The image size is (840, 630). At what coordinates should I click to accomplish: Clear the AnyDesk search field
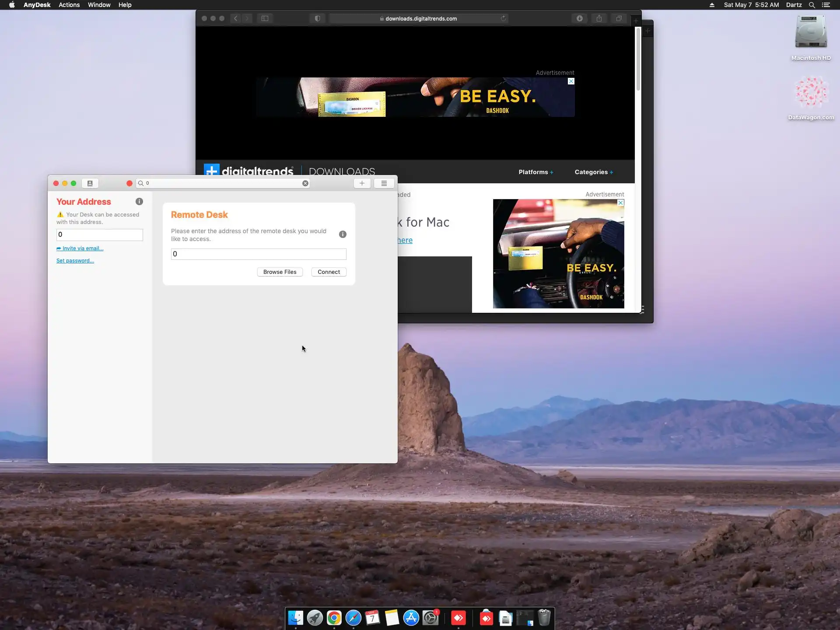pos(305,183)
